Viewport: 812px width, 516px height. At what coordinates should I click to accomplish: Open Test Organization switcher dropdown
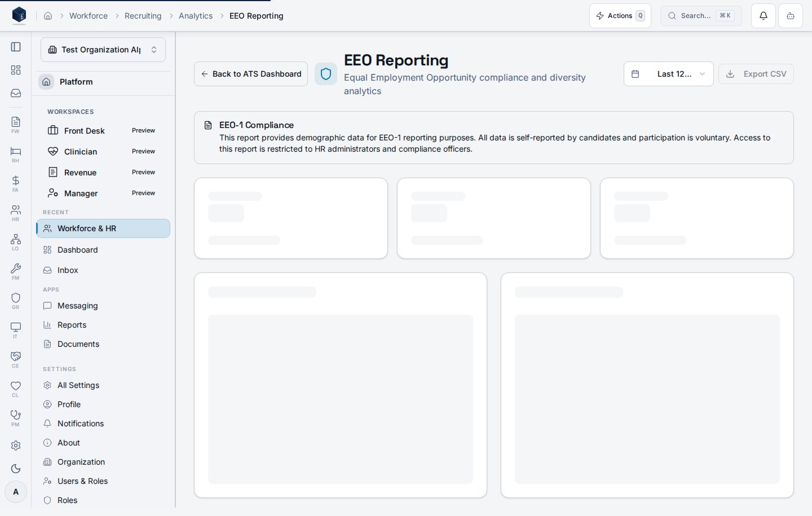click(103, 50)
